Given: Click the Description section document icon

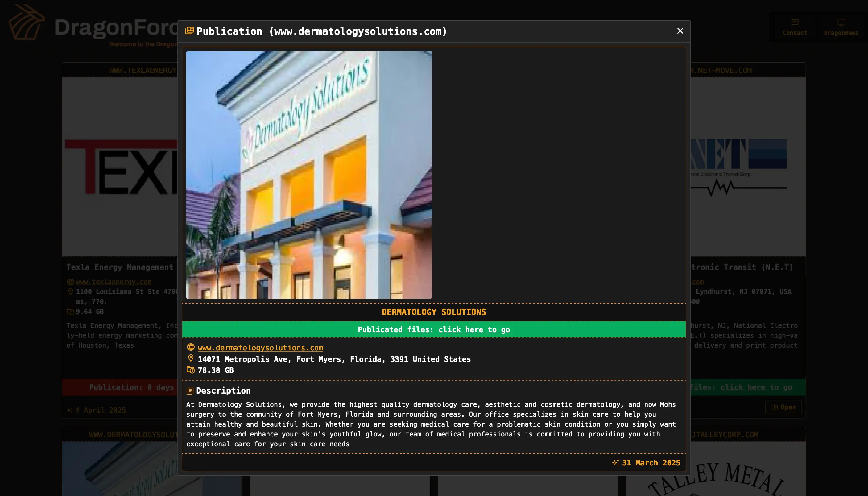Looking at the screenshot, I should point(190,391).
